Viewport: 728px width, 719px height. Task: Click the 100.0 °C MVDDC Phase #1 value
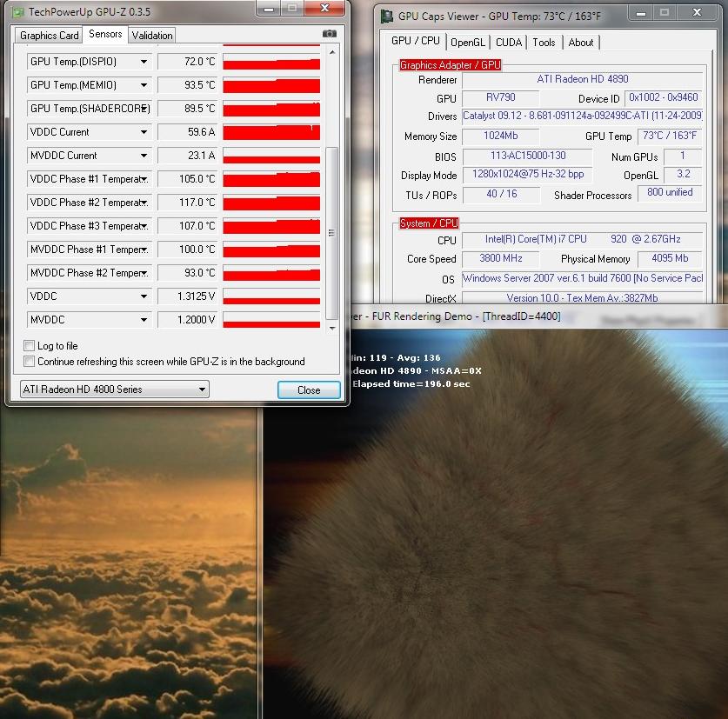click(x=188, y=250)
